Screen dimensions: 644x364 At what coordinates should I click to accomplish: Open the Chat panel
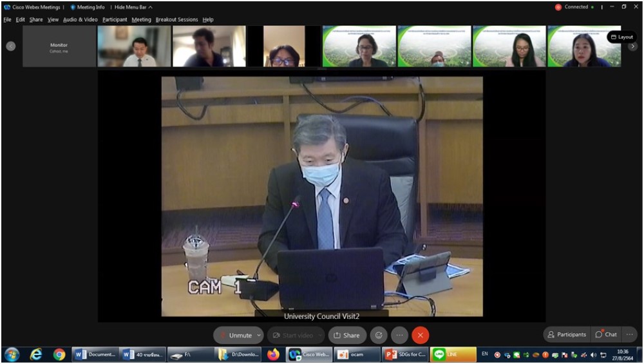tap(606, 334)
